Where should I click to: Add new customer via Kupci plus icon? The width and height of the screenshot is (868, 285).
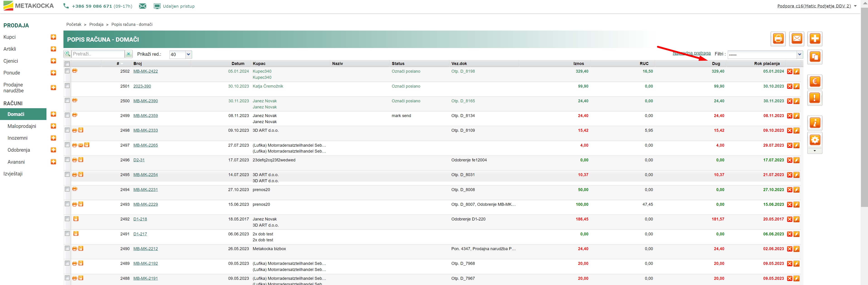click(53, 37)
